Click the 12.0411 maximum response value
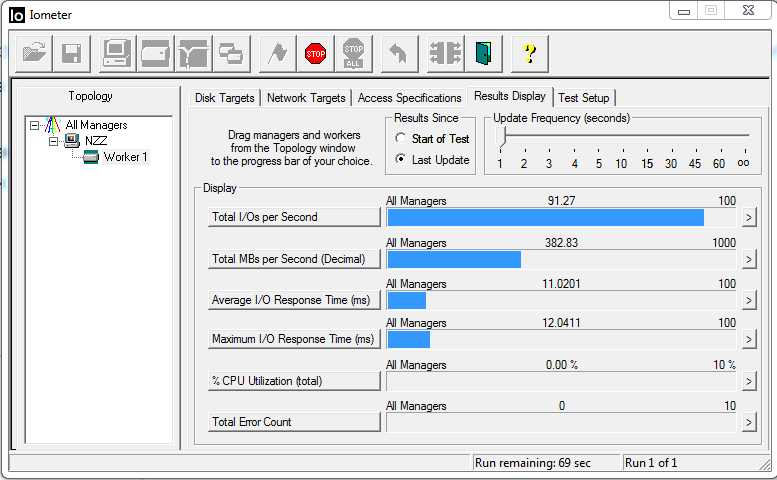The height and width of the screenshot is (480, 777). pos(561,323)
